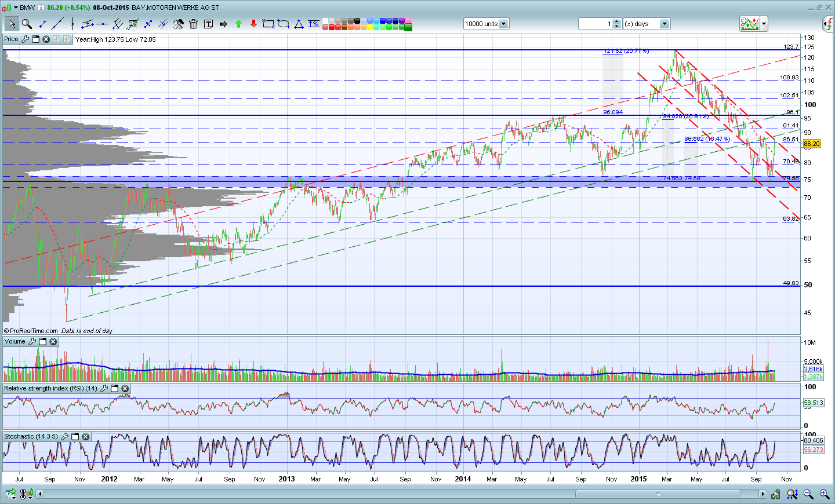Close the Stochastic indicator panel
835x504 pixels.
(85, 437)
